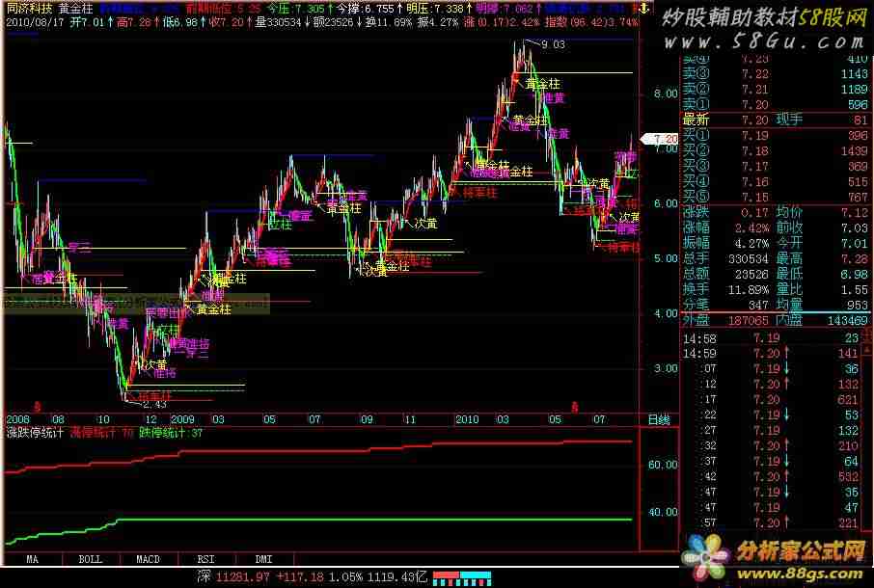Select the 14:59 tick row with volume 141
The width and height of the screenshot is (874, 588).
click(x=772, y=353)
